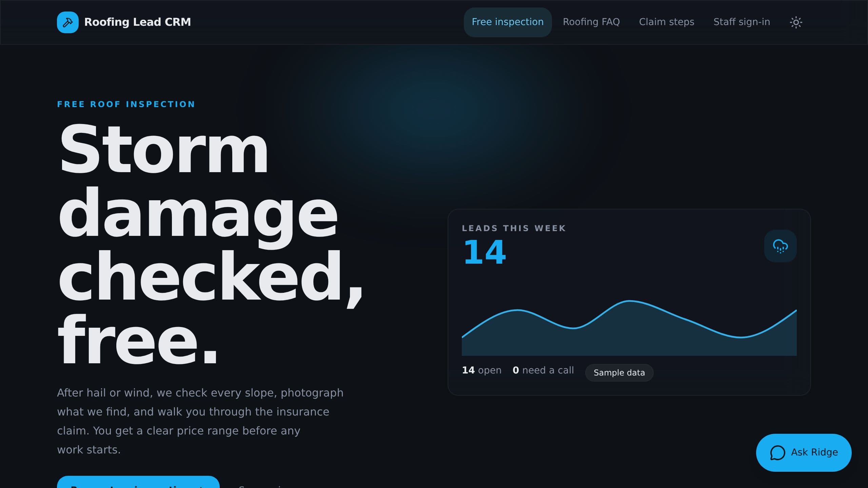Click the "0 need a call" stat
Image resolution: width=868 pixels, height=488 pixels.
click(x=543, y=370)
